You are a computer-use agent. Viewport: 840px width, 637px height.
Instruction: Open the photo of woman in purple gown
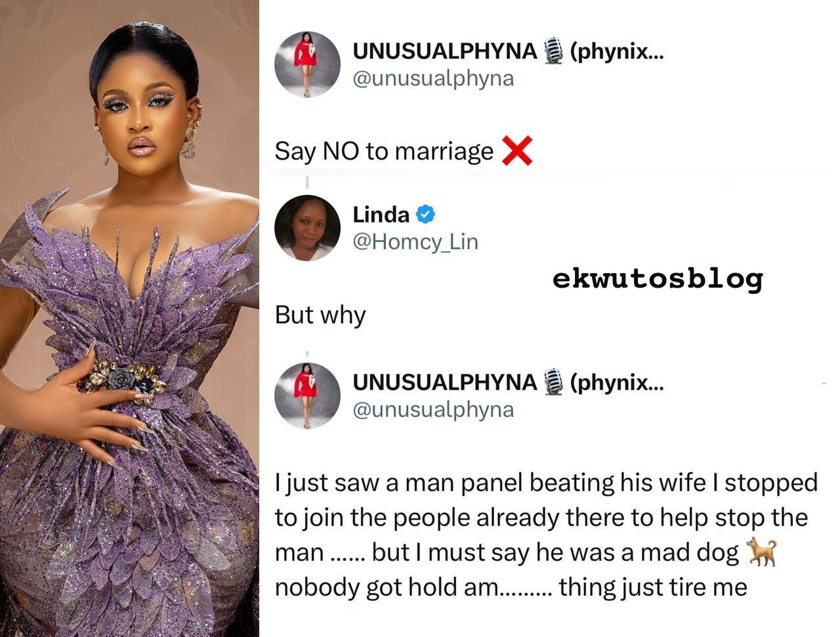(129, 318)
